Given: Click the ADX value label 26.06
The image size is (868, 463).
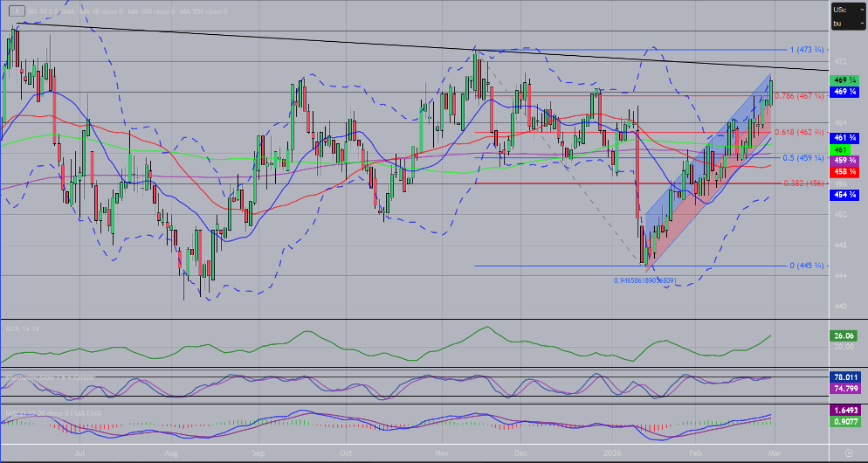Looking at the screenshot, I should click(844, 335).
